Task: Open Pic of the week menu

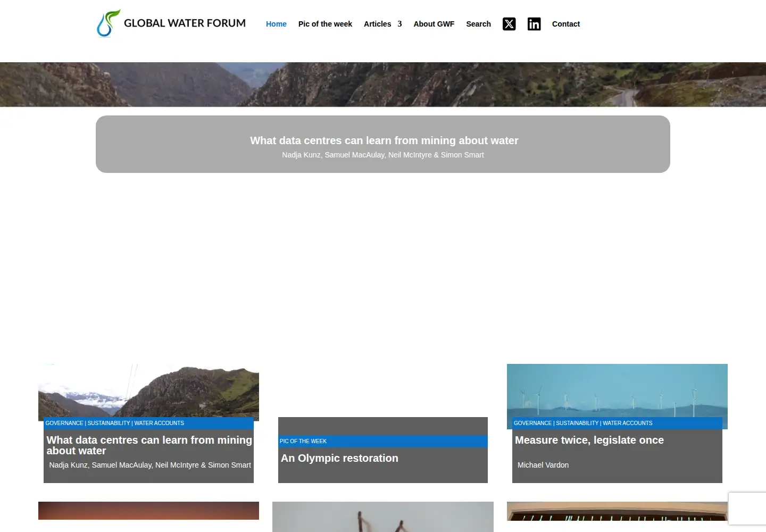Action: [325, 24]
